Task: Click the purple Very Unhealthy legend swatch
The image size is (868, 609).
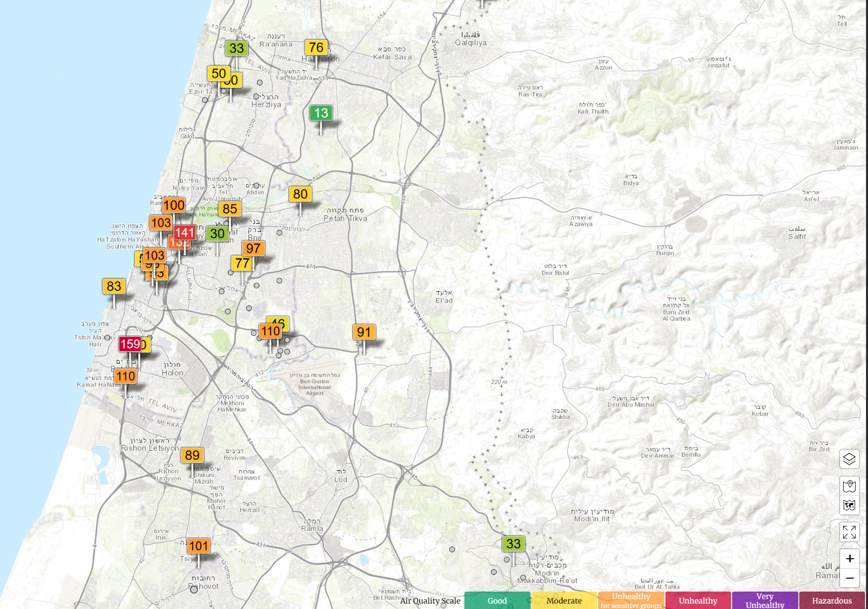Action: (x=765, y=601)
